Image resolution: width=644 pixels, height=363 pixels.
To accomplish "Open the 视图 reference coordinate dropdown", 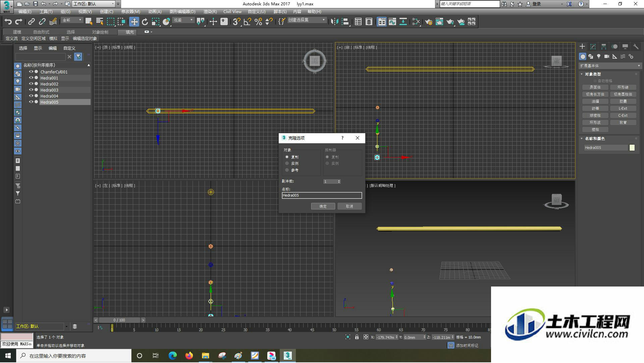I will 183,20.
